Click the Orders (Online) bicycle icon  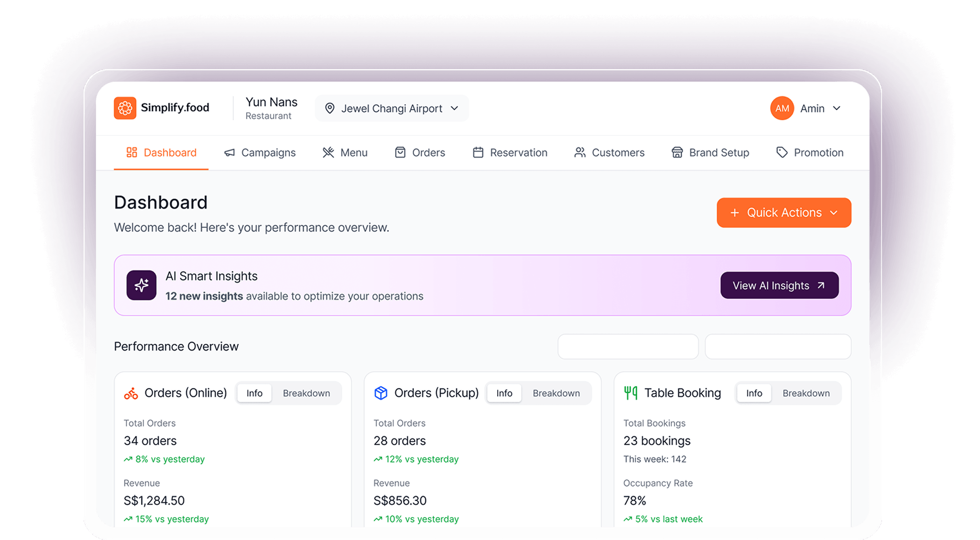[131, 393]
